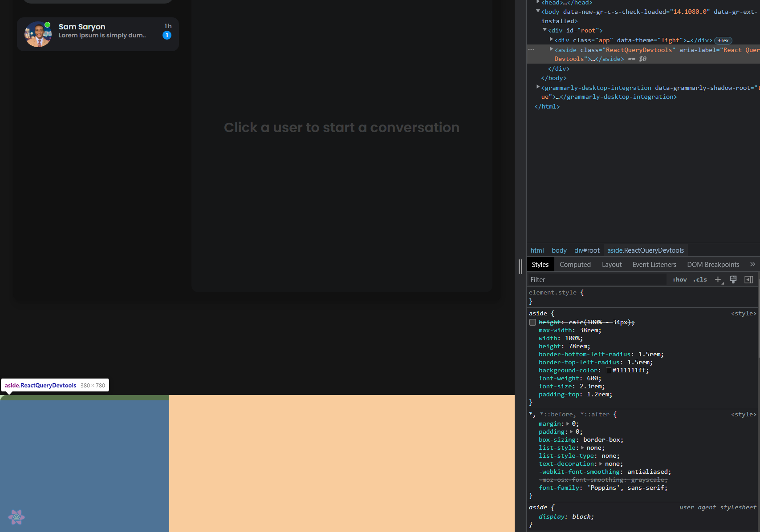760x532 pixels.
Task: Show more tabs via the double chevron
Action: (x=752, y=264)
